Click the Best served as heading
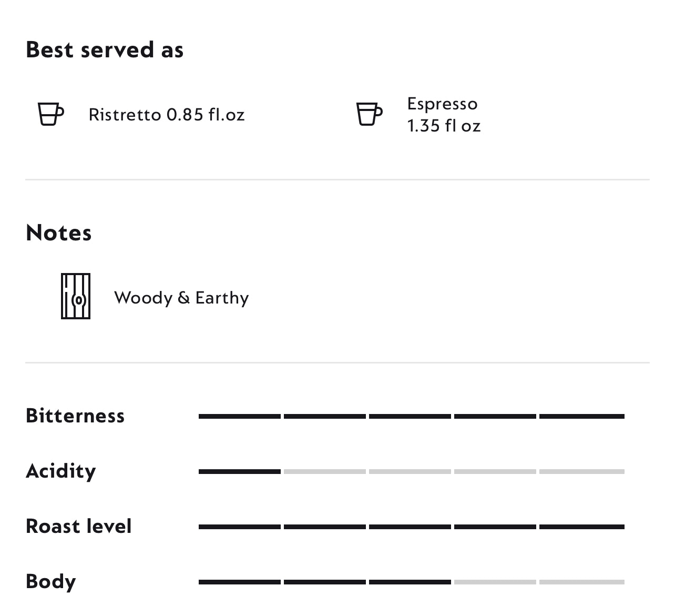The image size is (675, 616). (x=105, y=50)
